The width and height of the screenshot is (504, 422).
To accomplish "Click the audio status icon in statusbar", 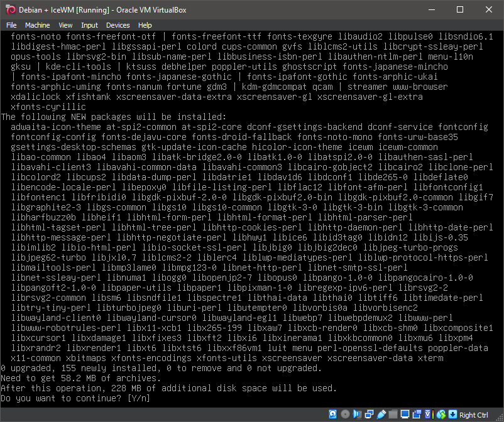I will click(357, 414).
